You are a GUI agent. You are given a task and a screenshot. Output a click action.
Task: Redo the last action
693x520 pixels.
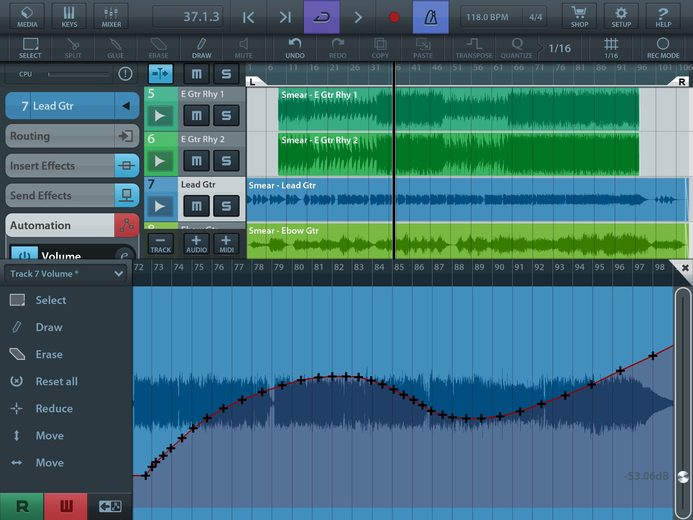click(x=338, y=48)
